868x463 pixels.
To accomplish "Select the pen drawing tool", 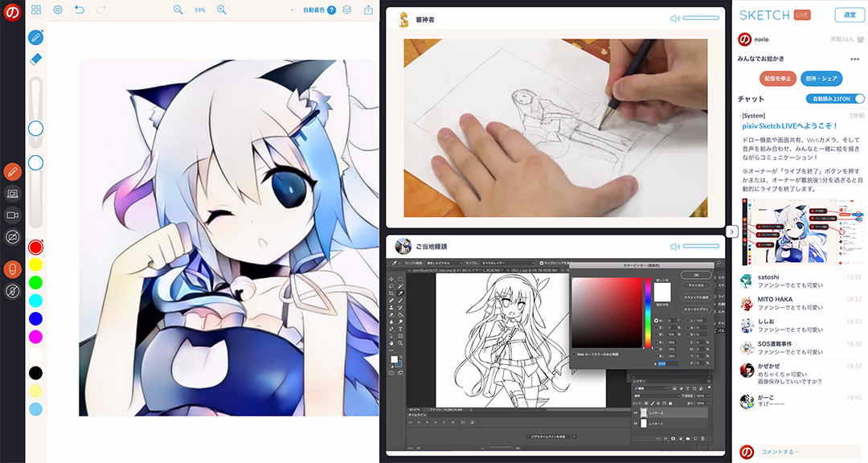I will [35, 35].
